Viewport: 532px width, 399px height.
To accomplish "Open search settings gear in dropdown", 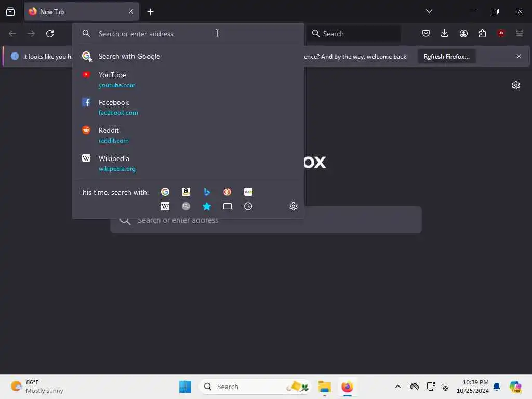I will (x=294, y=206).
